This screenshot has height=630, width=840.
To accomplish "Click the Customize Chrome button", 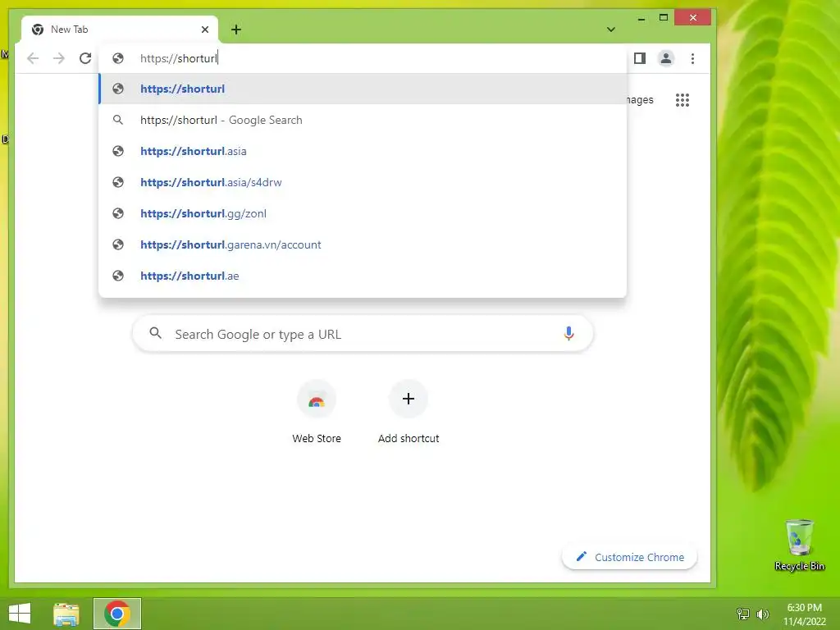I will (629, 557).
